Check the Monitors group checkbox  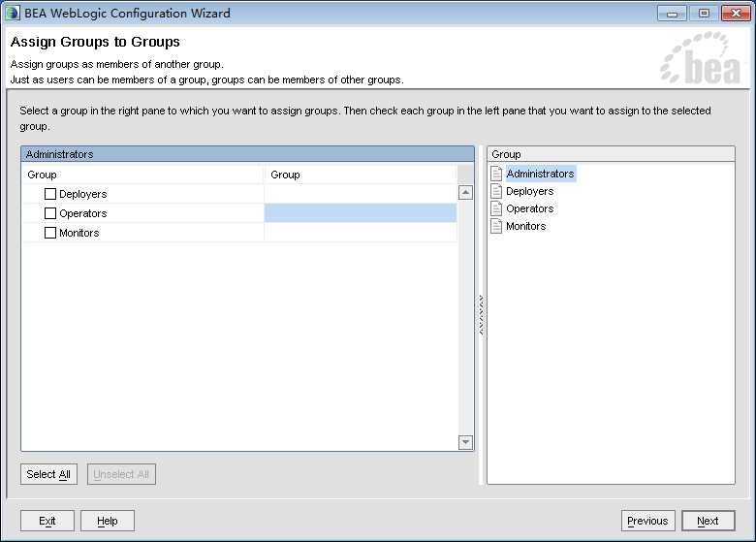click(x=50, y=233)
